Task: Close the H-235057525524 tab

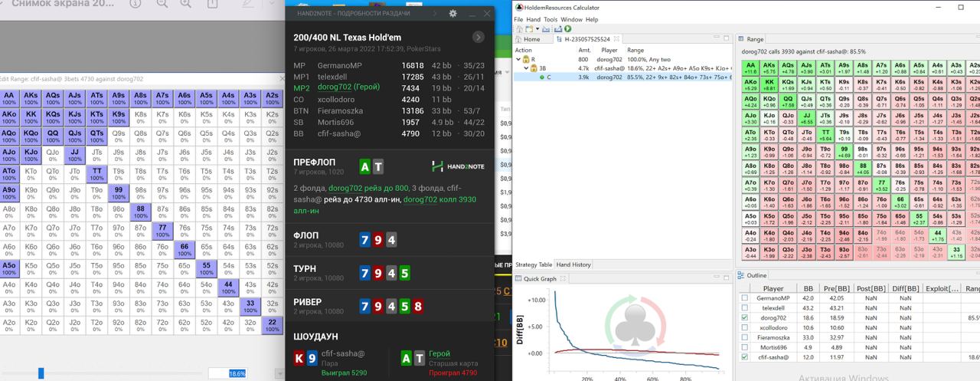Action: coord(616,38)
